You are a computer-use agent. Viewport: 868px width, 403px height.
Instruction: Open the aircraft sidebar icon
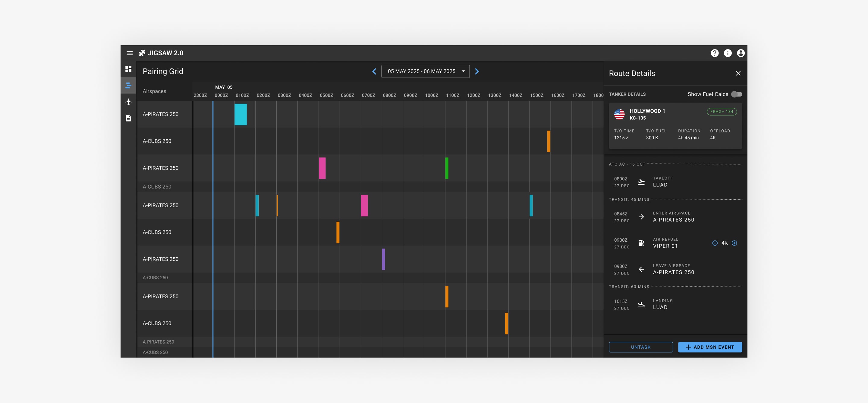tap(128, 102)
